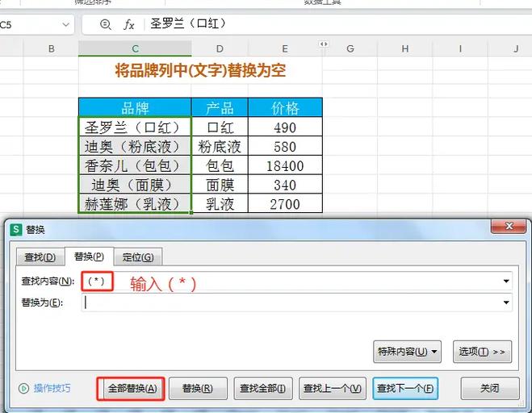Click the 查找全部(I) button
Screen dimensions: 532x413
click(x=263, y=388)
